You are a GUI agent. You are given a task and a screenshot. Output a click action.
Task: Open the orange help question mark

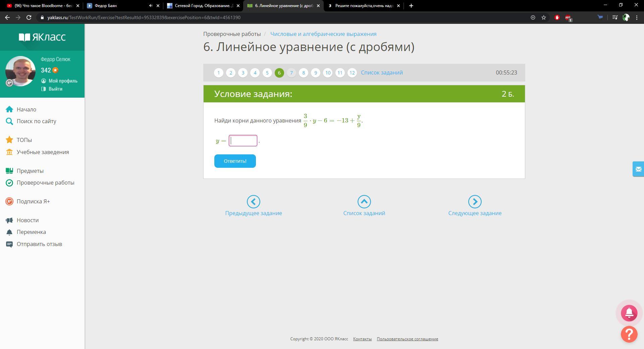[629, 334]
